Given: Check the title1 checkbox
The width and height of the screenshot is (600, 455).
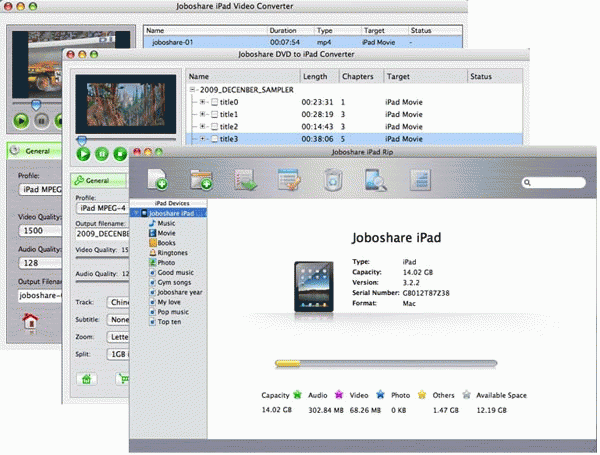Looking at the screenshot, I should [215, 114].
